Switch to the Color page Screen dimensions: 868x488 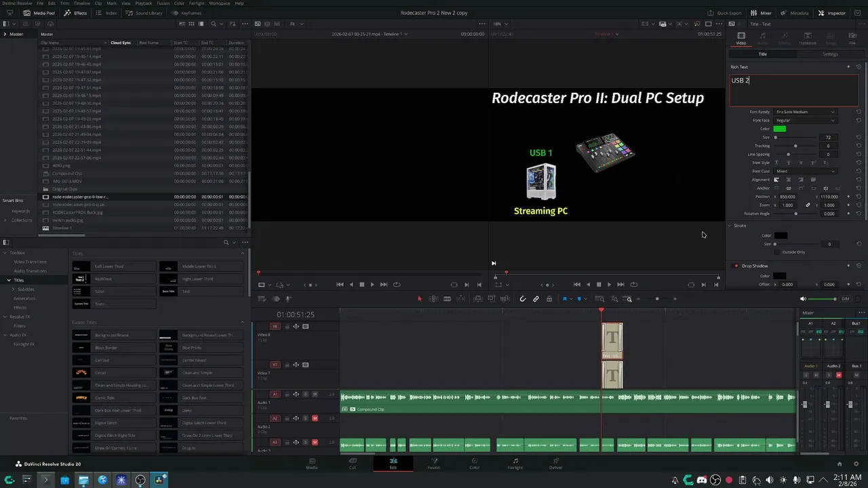[x=475, y=463]
